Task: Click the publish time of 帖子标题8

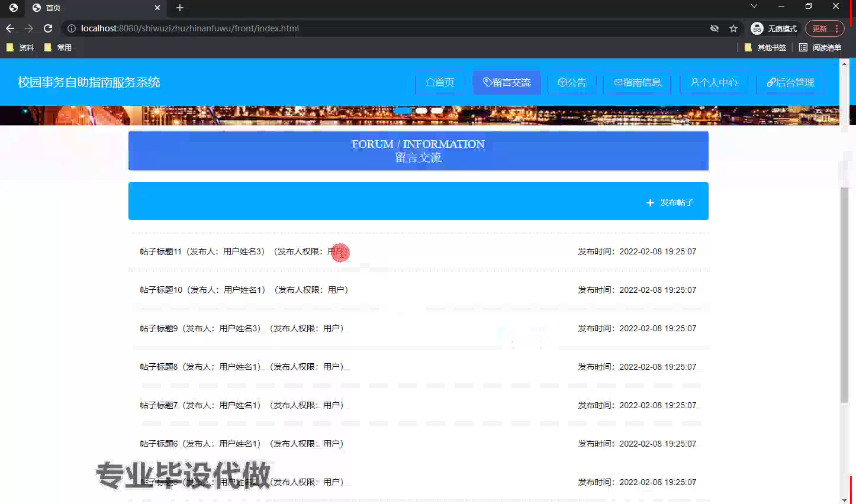Action: click(637, 367)
